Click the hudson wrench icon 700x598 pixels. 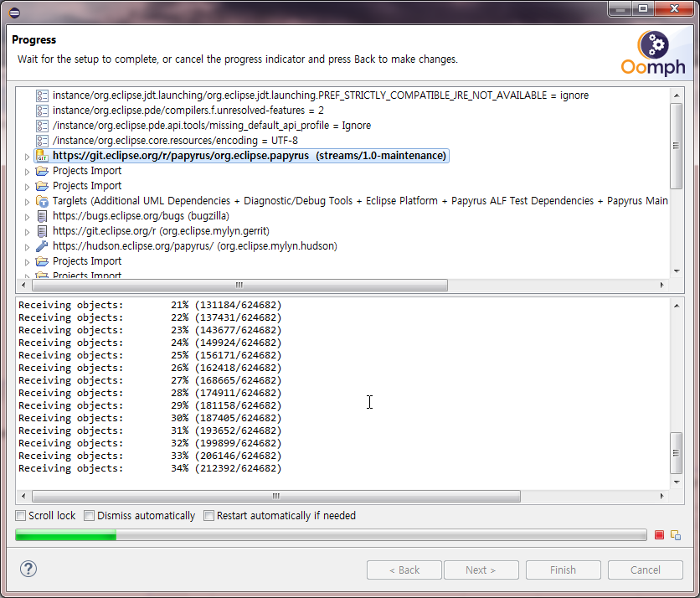(42, 246)
